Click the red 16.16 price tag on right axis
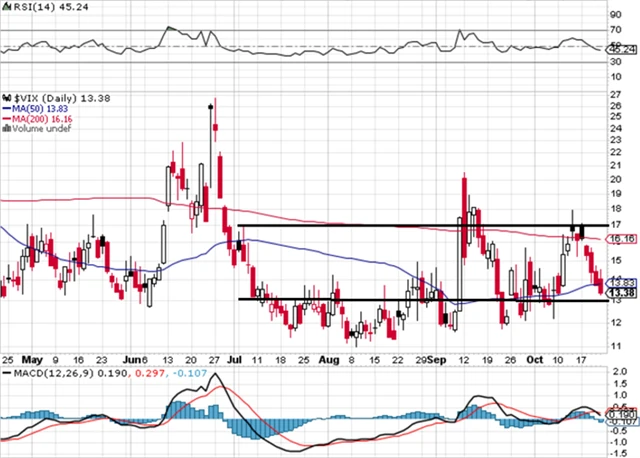 pos(623,239)
